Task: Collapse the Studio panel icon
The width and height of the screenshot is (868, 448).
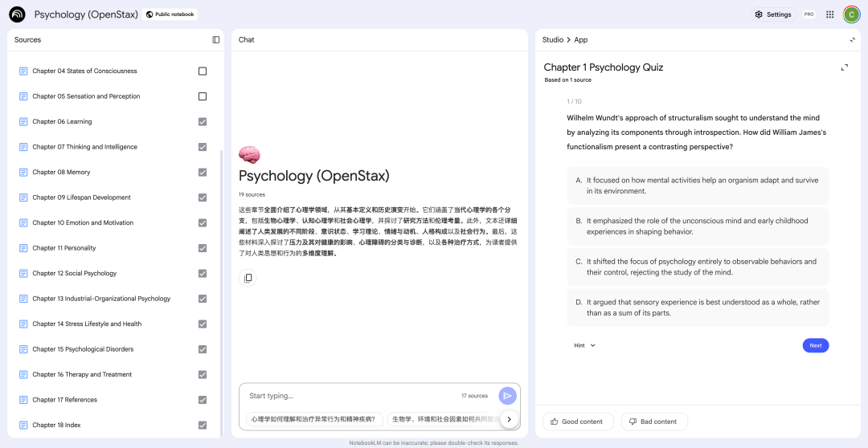Action: point(853,40)
